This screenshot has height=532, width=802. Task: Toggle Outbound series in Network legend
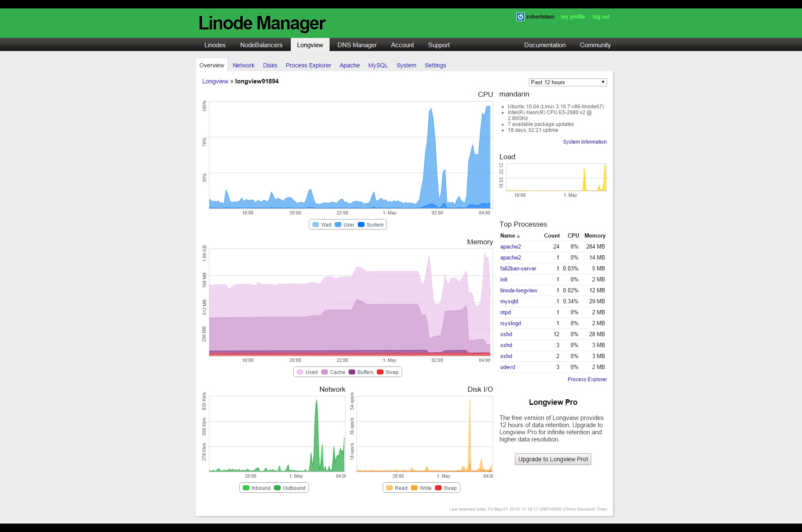tap(290, 488)
